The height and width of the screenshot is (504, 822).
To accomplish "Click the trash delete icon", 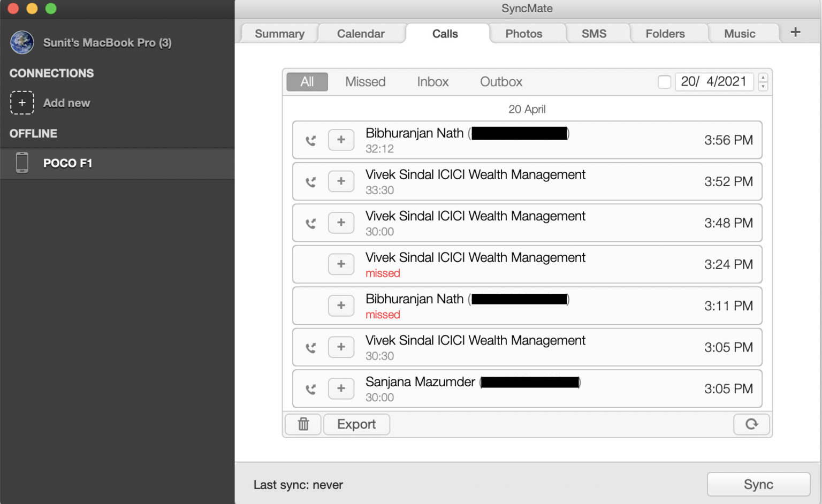I will point(303,424).
